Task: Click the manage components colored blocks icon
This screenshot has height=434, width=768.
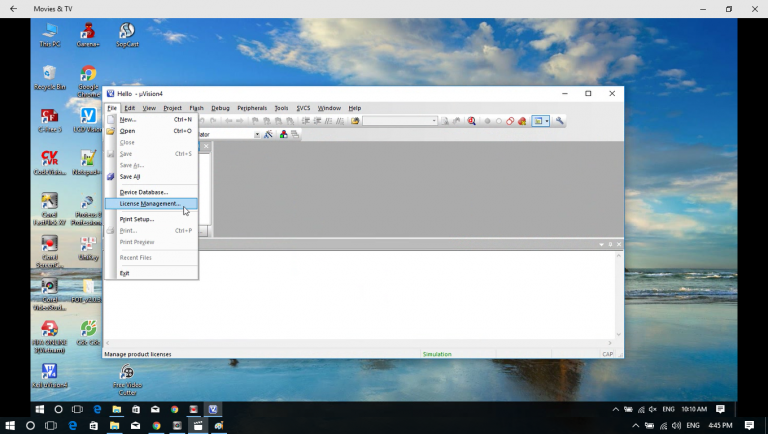Action: click(x=283, y=134)
